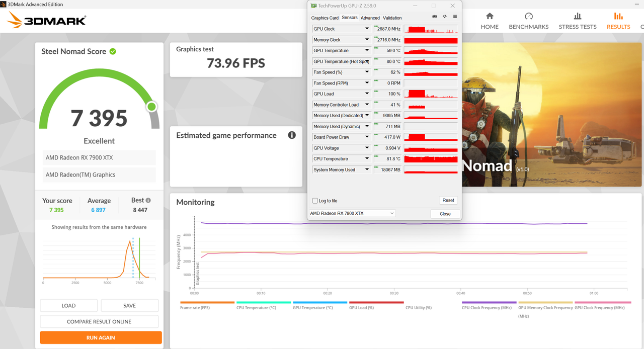This screenshot has width=644, height=349.
Task: Click the Reset button in GPU-Z
Action: 448,200
